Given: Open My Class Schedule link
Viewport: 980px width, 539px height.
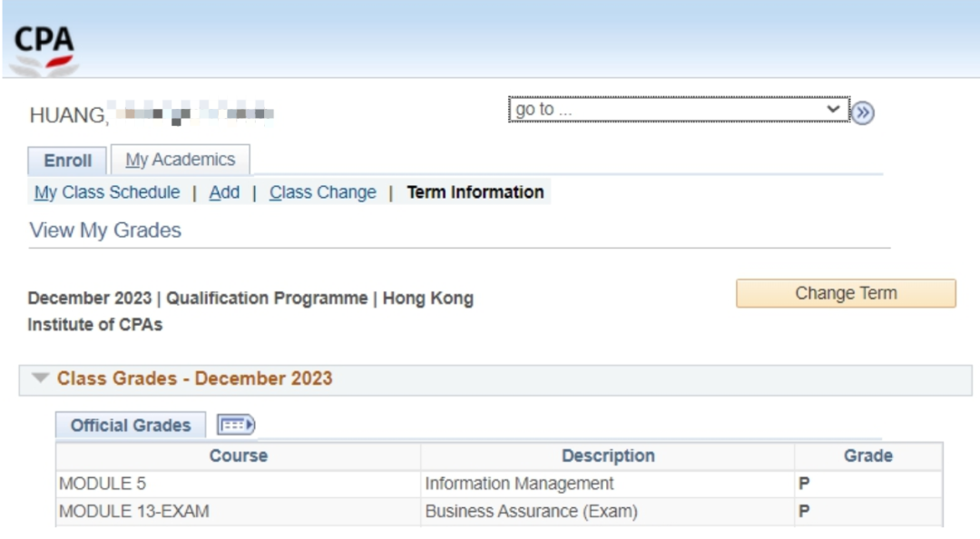Looking at the screenshot, I should [107, 192].
